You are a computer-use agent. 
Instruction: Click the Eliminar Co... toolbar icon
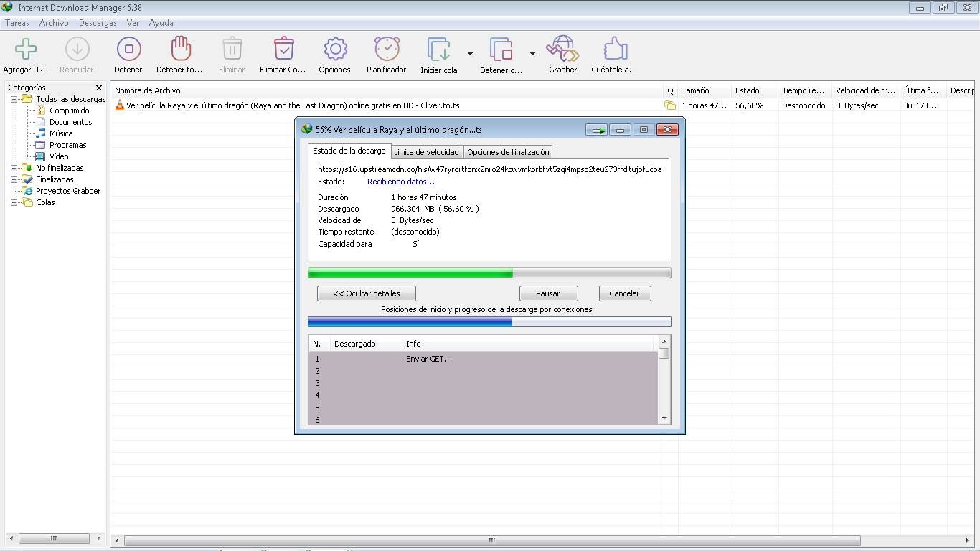pyautogui.click(x=283, y=49)
